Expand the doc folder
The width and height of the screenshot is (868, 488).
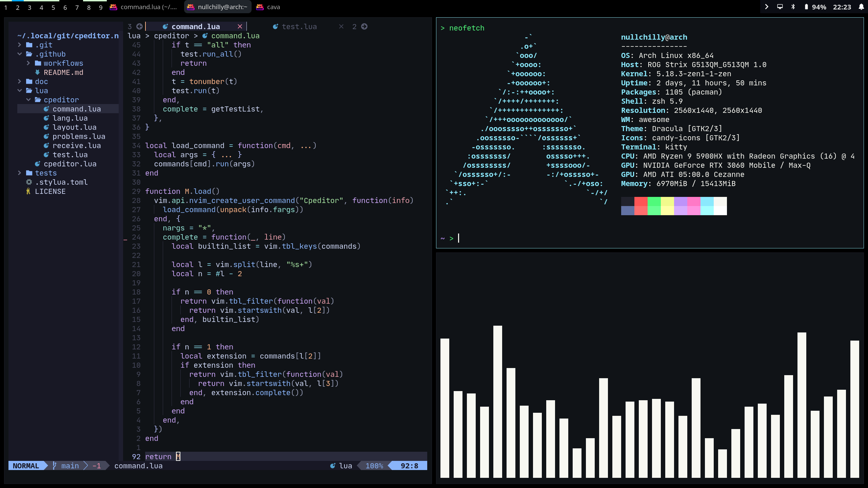click(x=20, y=81)
